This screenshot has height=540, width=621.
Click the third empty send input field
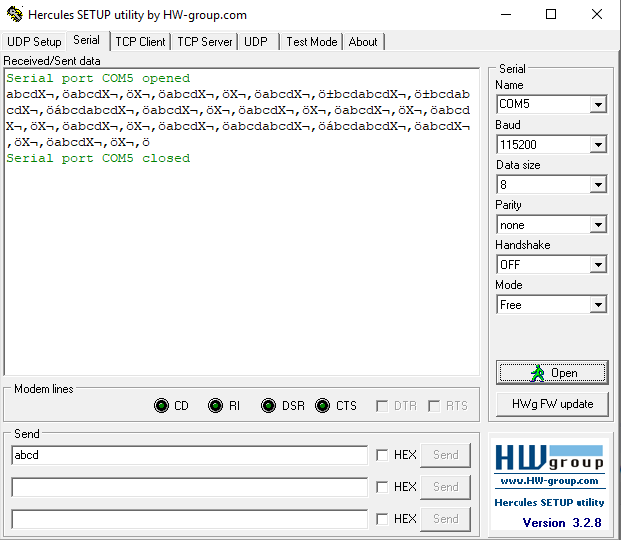(190, 519)
